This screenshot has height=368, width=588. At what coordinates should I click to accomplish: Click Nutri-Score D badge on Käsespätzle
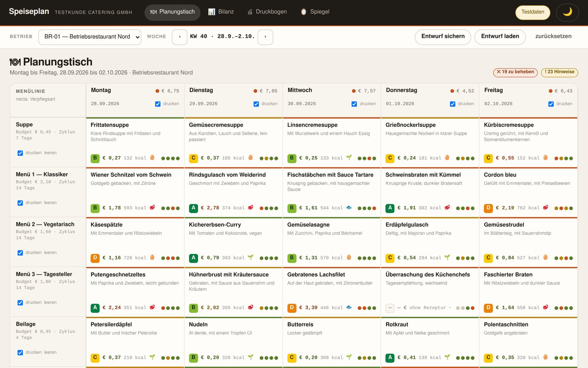point(95,258)
